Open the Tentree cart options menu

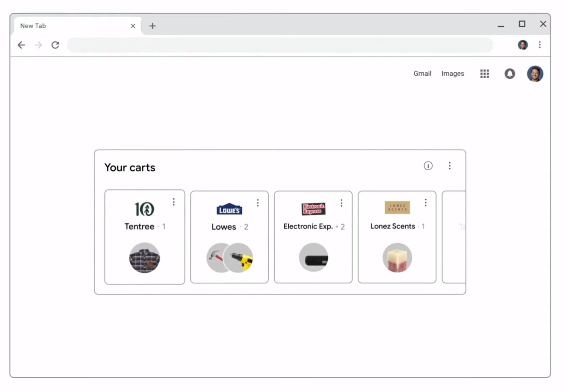tap(174, 202)
